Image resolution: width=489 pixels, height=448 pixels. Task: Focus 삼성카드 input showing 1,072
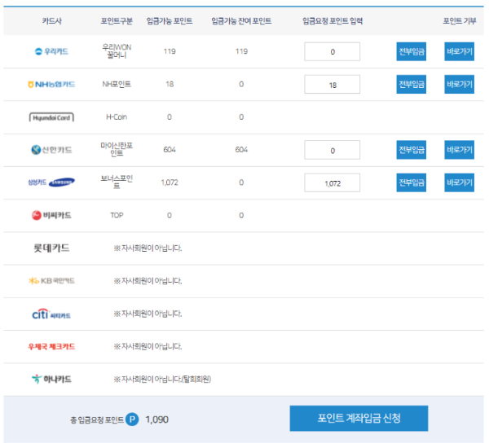pos(333,182)
